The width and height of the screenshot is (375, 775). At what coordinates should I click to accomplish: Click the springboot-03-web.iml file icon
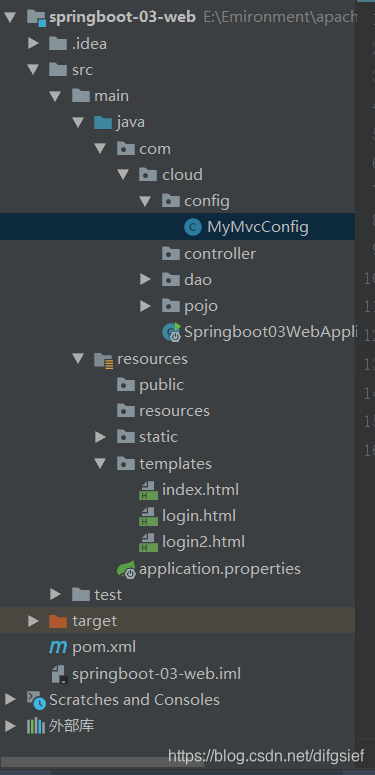pyautogui.click(x=59, y=674)
